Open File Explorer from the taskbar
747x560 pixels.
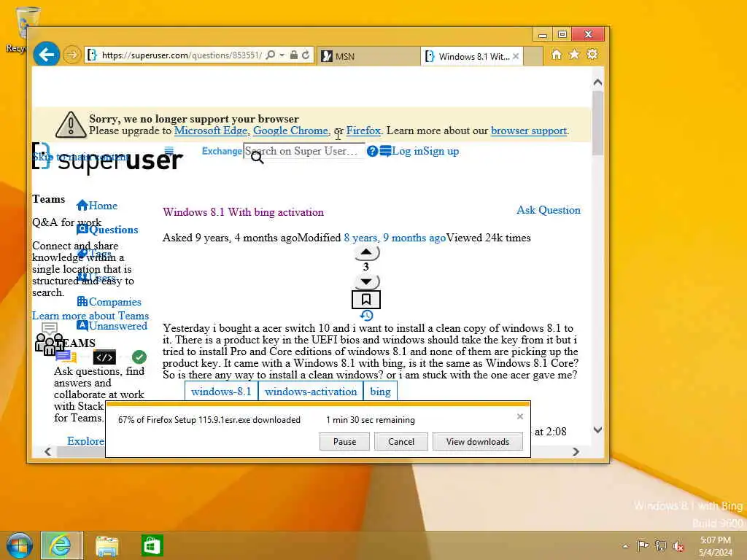[107, 545]
